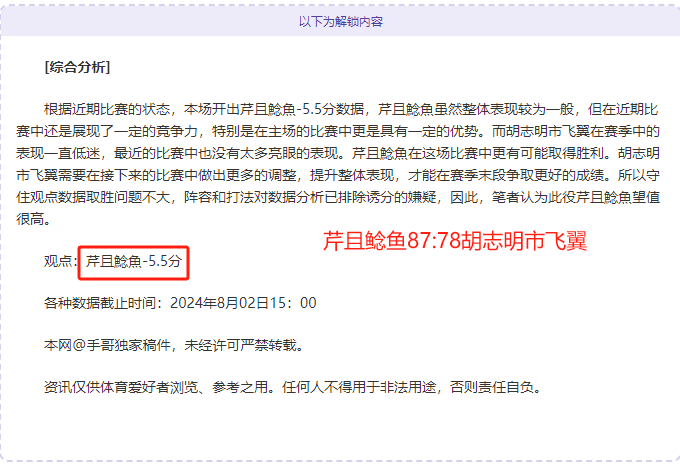Click paragraph line beginning 市飞翼需要在接下来
680x465 pixels.
click(x=338, y=175)
